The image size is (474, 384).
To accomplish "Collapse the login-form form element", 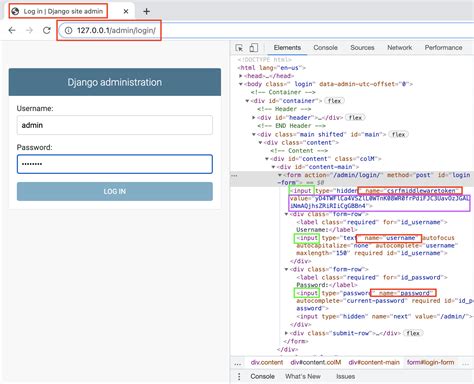I will [x=280, y=175].
